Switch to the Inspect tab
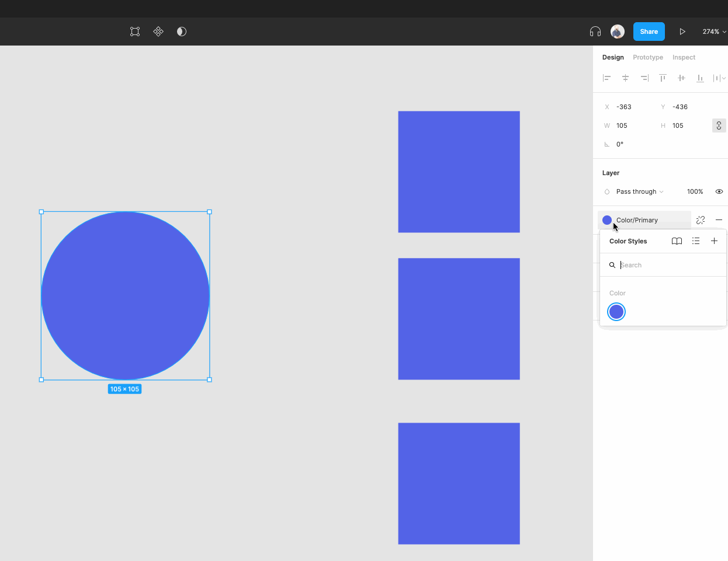The width and height of the screenshot is (728, 561). click(684, 57)
